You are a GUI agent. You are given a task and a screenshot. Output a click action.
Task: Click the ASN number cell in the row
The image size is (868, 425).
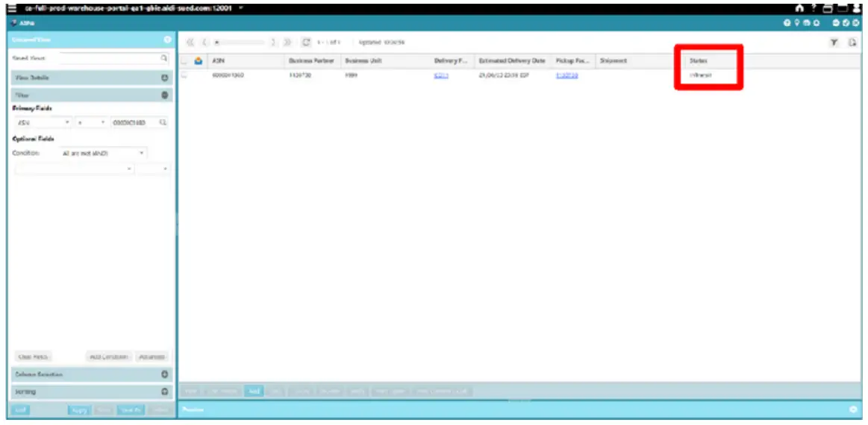click(228, 76)
